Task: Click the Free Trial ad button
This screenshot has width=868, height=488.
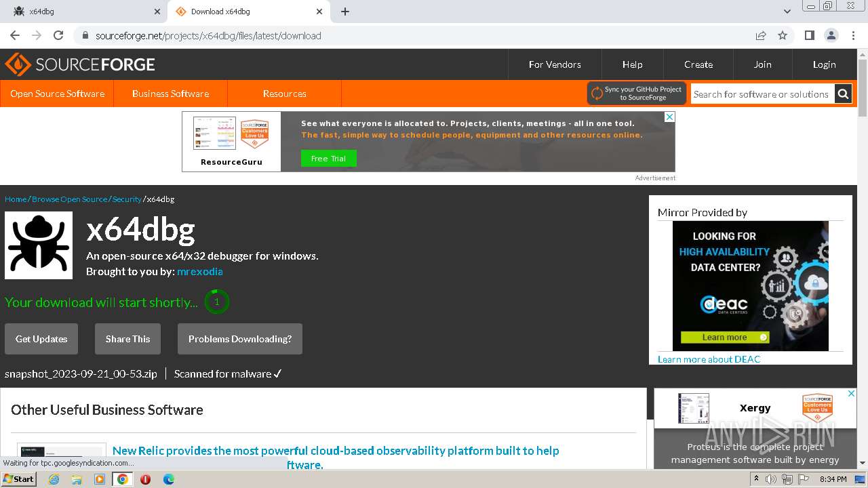Action: point(329,159)
